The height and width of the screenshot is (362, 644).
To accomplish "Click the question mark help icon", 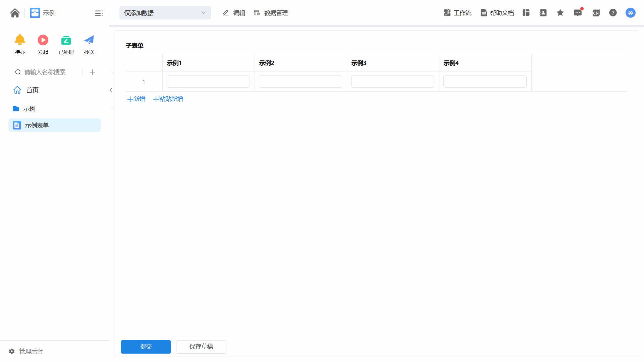I will (x=613, y=13).
